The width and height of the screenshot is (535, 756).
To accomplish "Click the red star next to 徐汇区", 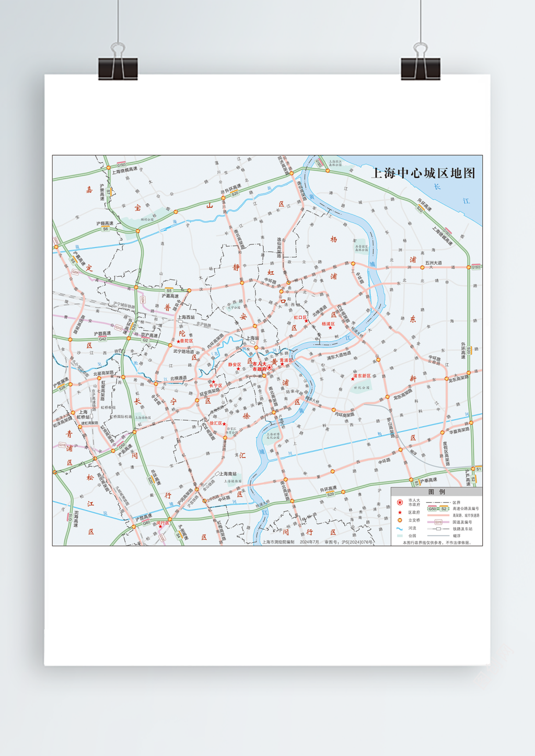I will (x=225, y=424).
